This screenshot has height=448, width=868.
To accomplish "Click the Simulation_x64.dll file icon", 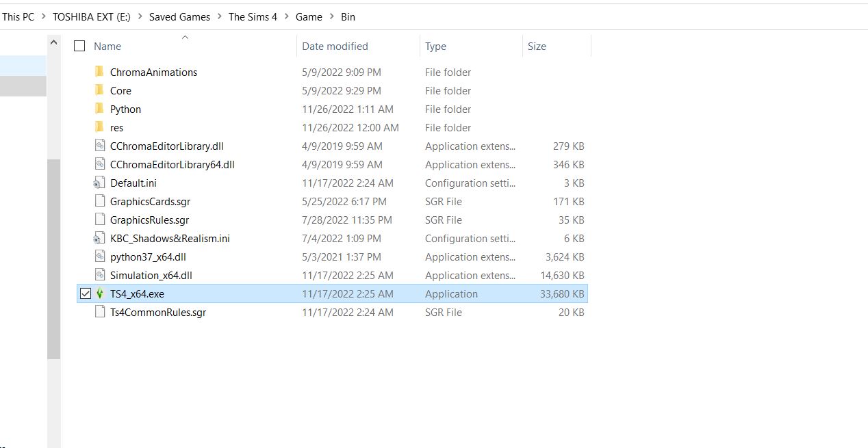I will (x=99, y=275).
